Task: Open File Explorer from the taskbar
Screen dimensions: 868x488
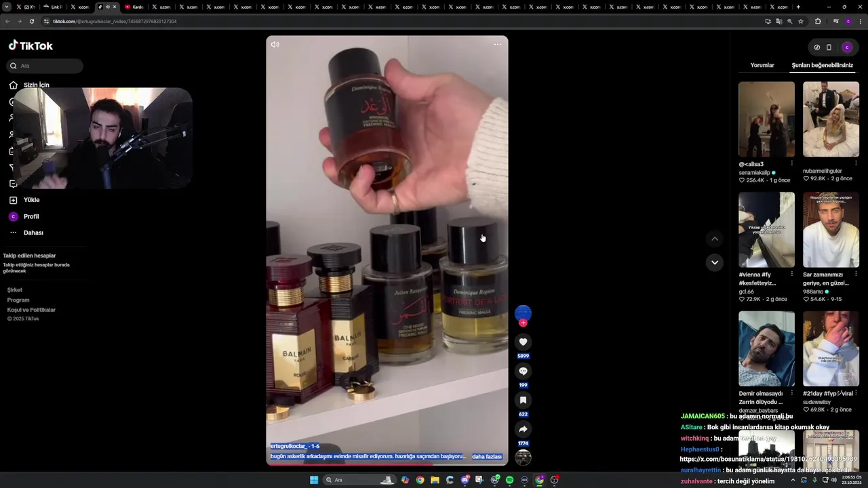Action: pyautogui.click(x=435, y=480)
